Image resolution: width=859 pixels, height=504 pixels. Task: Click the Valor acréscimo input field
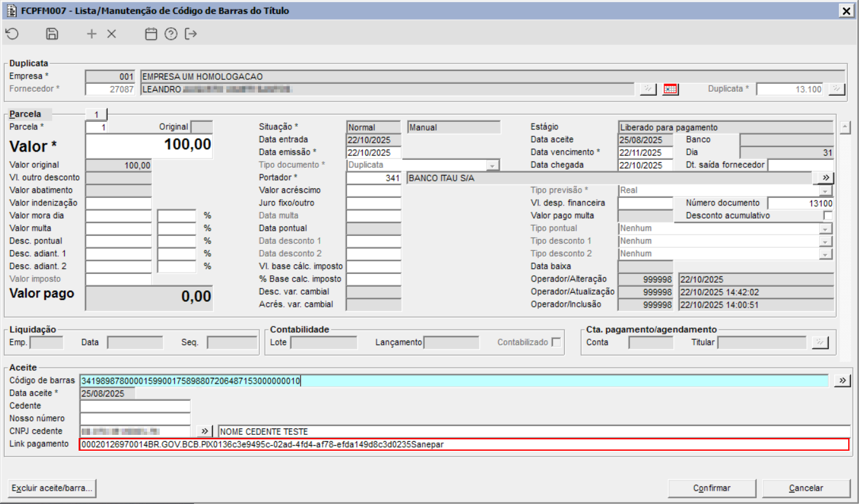(374, 191)
